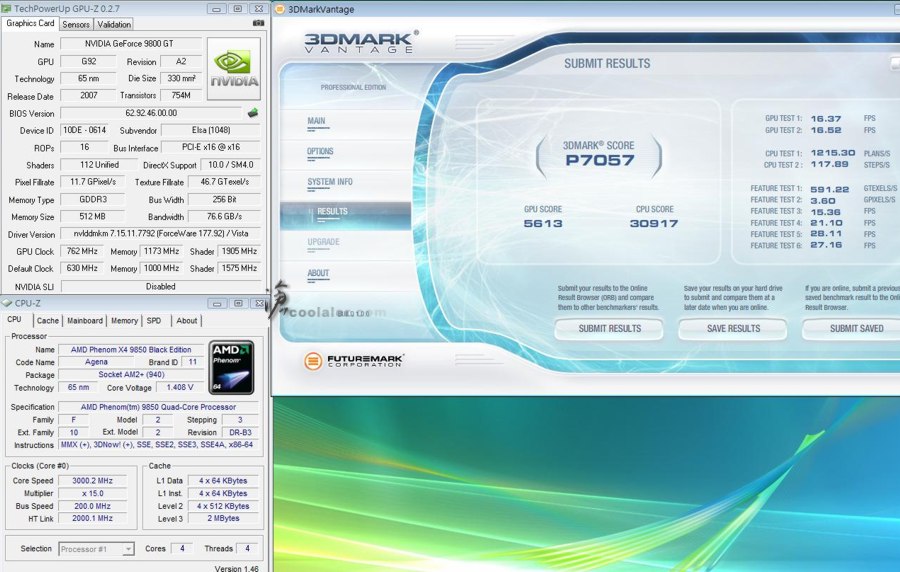900x572 pixels.
Task: Select the CPU tab in CPU-Z
Action: pyautogui.click(x=14, y=320)
